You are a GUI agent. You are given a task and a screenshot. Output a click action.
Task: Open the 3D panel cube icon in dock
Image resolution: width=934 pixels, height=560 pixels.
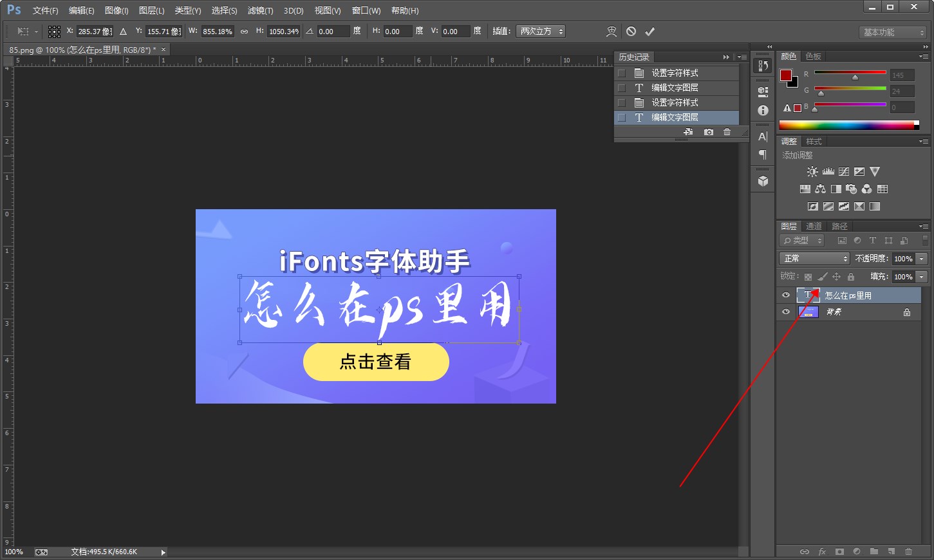tap(763, 182)
